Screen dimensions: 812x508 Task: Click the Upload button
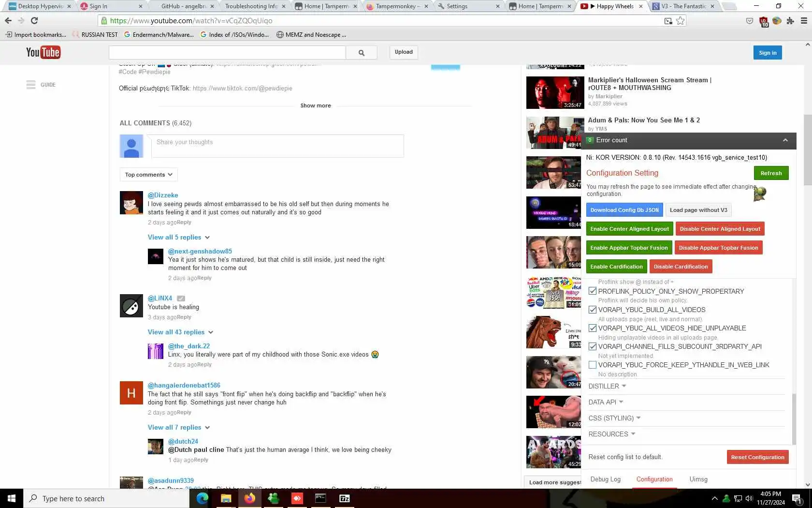[404, 52]
